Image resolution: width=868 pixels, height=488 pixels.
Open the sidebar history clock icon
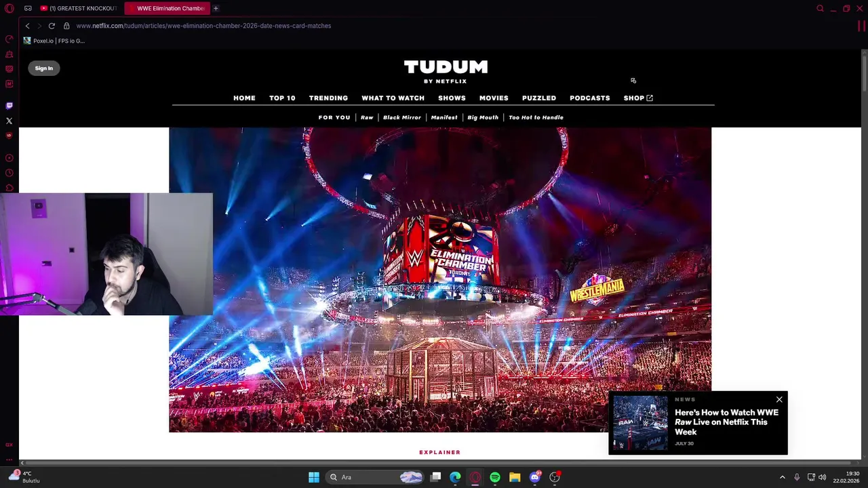tap(9, 173)
